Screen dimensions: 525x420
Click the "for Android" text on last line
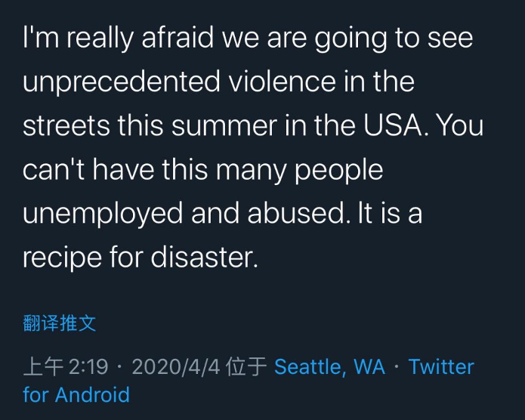point(76,394)
